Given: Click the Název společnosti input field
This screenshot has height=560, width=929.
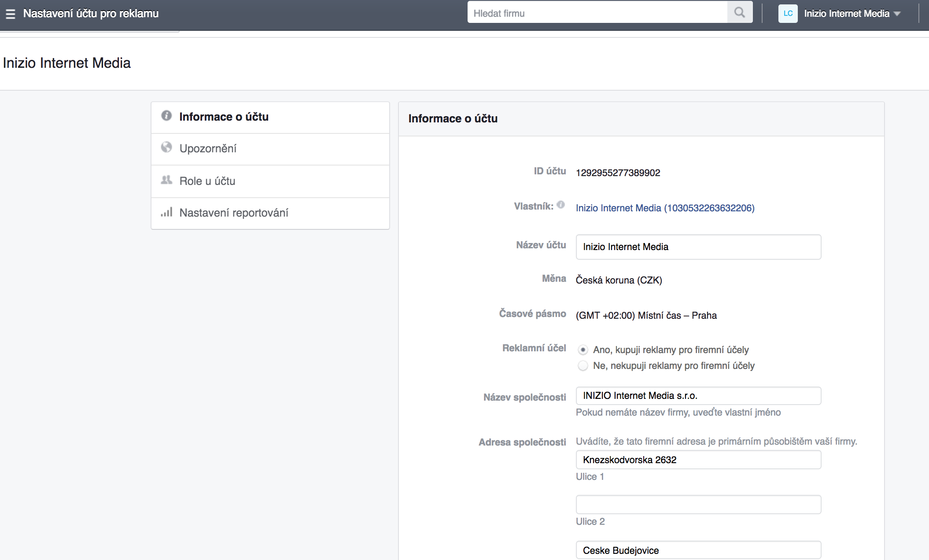Looking at the screenshot, I should pos(698,396).
